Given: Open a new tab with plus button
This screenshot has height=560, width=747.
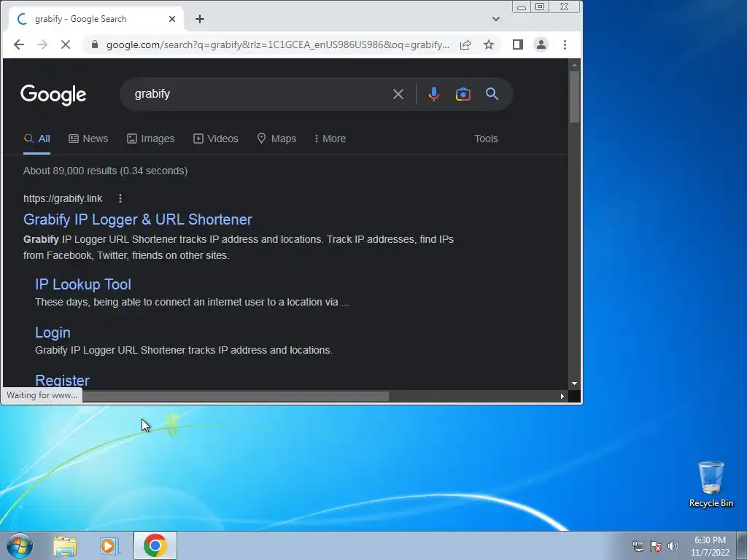Looking at the screenshot, I should [200, 19].
